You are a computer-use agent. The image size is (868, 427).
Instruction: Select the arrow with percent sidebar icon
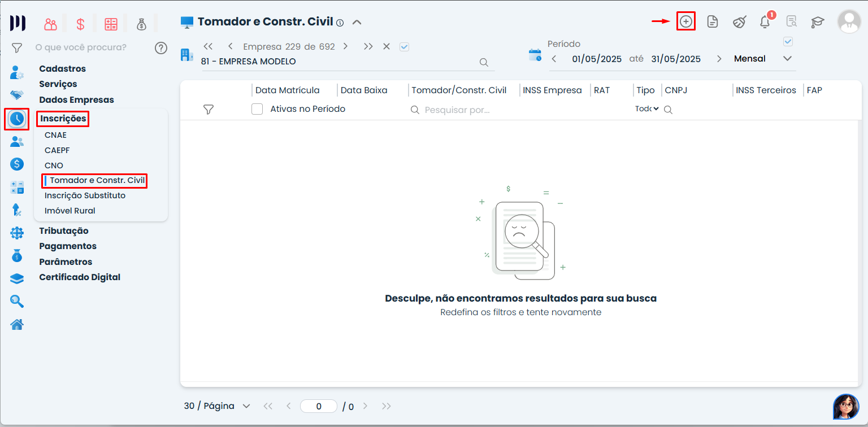coord(17,210)
